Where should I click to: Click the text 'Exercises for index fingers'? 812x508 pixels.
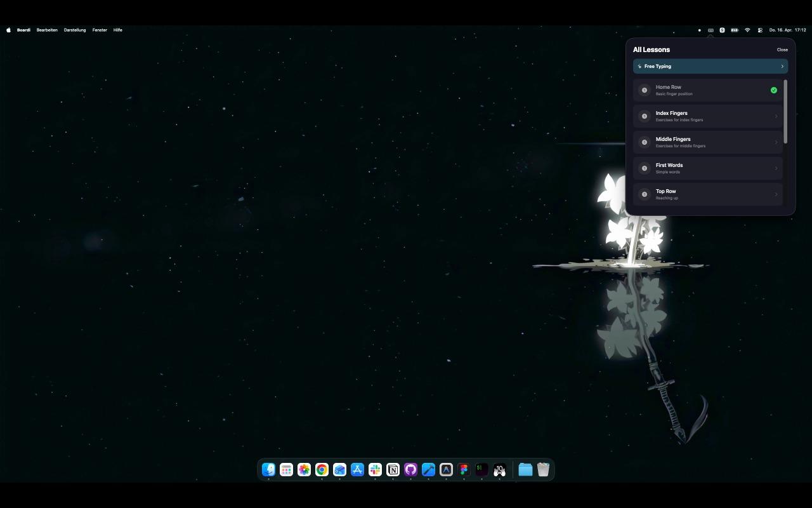[x=679, y=120]
